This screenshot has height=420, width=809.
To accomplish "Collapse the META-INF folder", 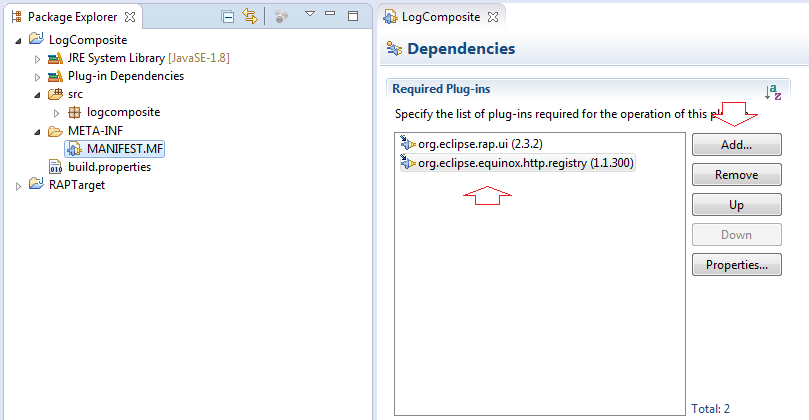I will [37, 132].
